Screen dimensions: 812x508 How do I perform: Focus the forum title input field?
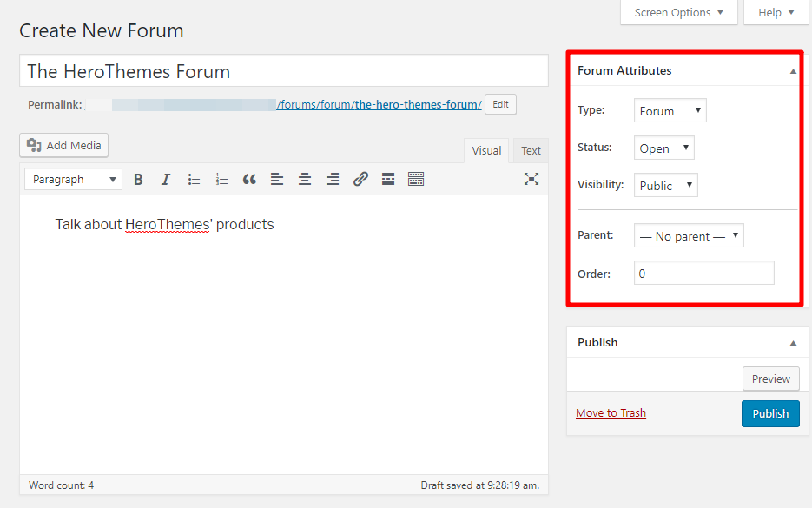pos(284,71)
